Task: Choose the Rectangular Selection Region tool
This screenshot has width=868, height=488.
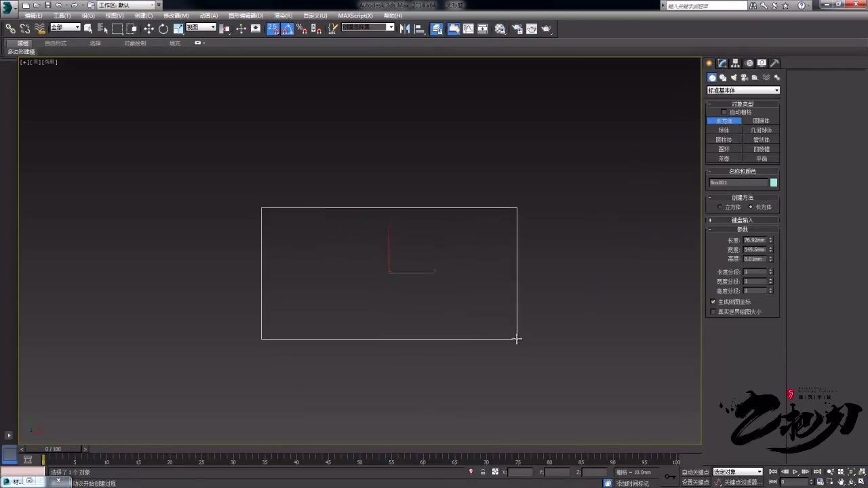Action: pos(117,28)
